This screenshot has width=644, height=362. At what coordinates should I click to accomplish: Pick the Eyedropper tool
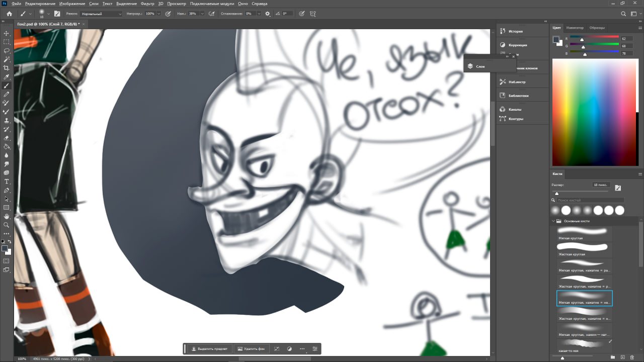(7, 77)
